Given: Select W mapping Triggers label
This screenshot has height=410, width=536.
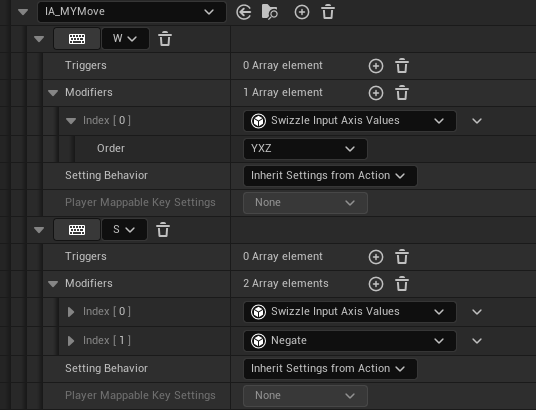Looking at the screenshot, I should (x=86, y=66).
